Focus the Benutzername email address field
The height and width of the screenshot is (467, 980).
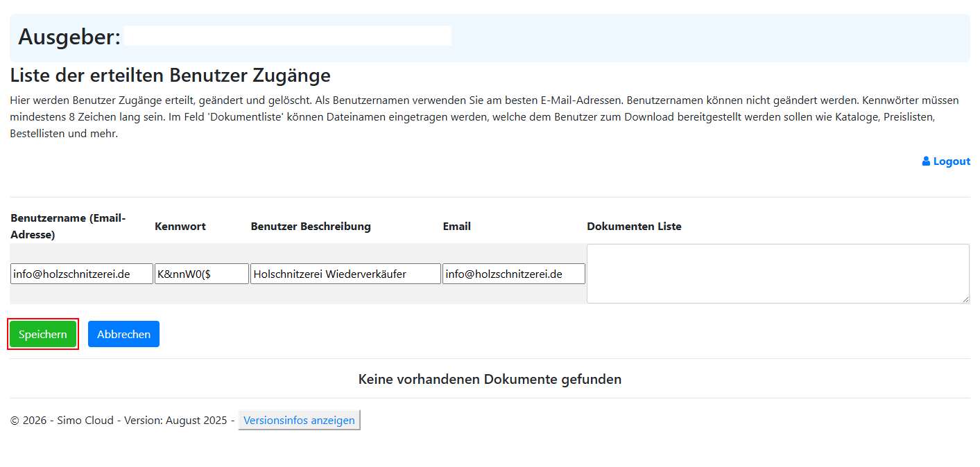[x=82, y=274]
